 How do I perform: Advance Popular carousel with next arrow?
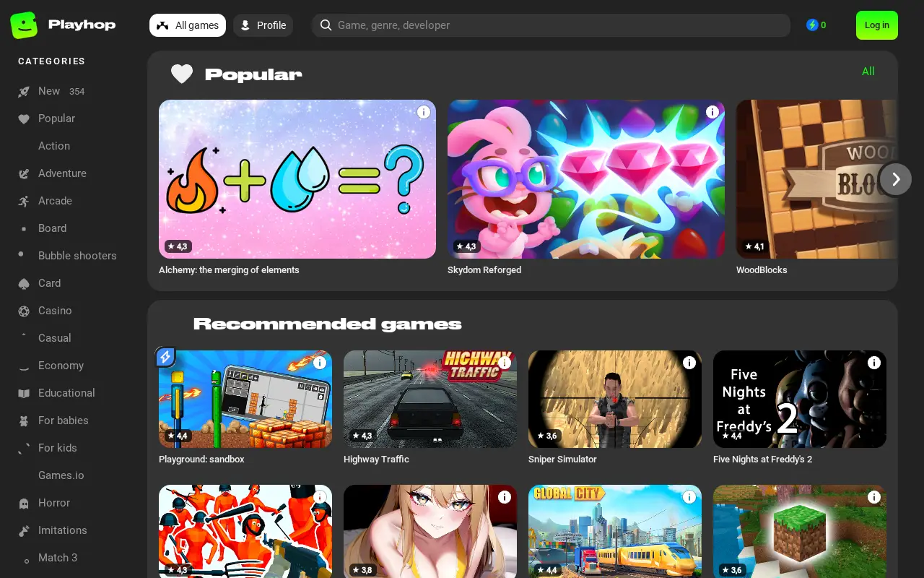tap(896, 179)
